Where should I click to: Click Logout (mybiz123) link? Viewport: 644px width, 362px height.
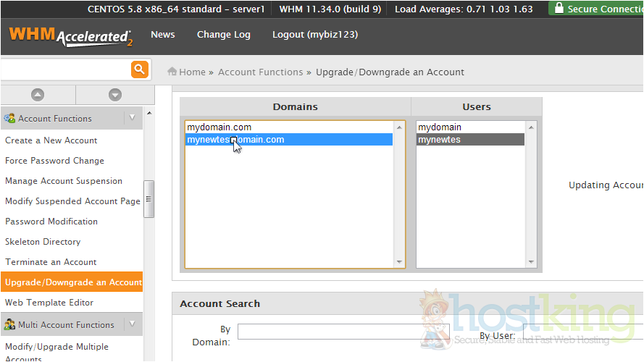coord(314,35)
